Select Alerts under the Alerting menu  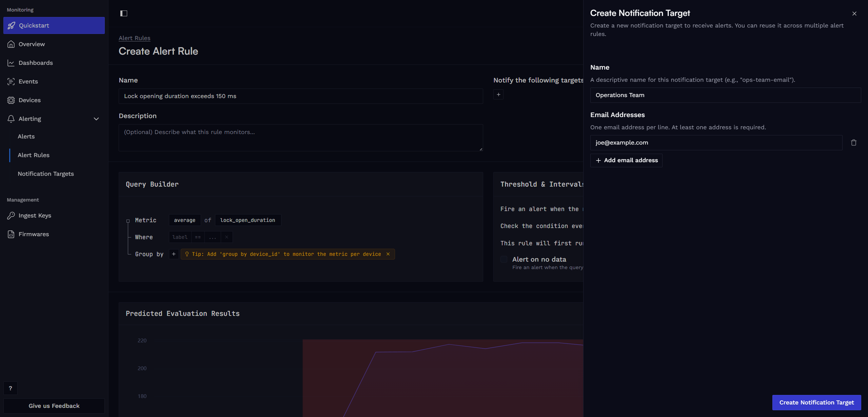26,136
